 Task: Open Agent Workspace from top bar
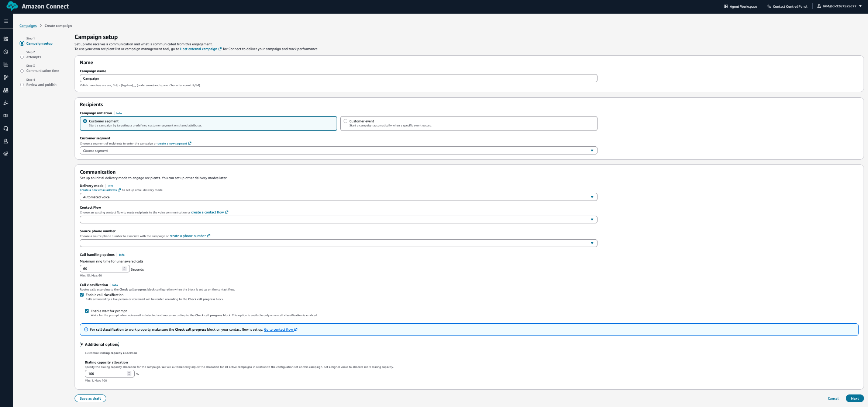740,6
